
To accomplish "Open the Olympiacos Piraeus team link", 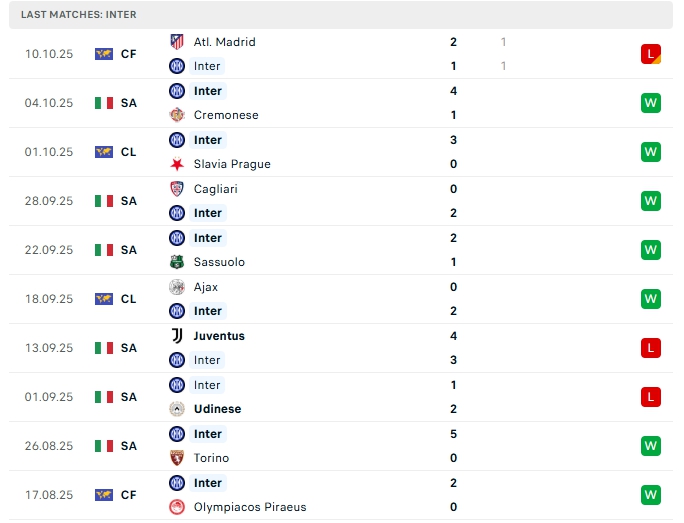I will click(x=249, y=507).
